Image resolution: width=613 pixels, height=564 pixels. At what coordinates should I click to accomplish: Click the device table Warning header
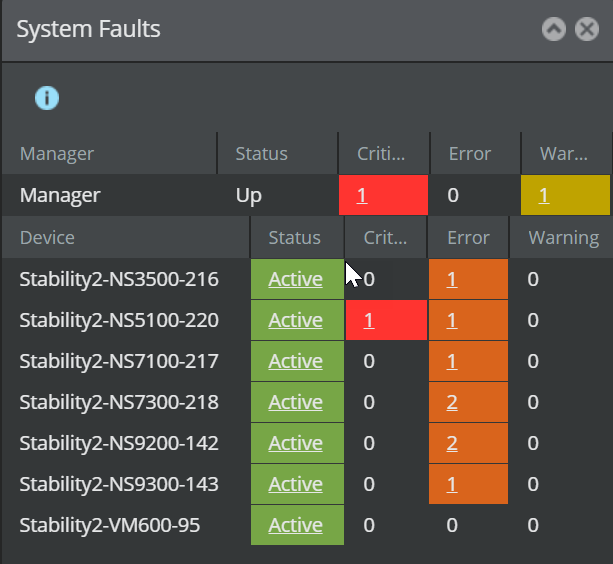point(561,237)
